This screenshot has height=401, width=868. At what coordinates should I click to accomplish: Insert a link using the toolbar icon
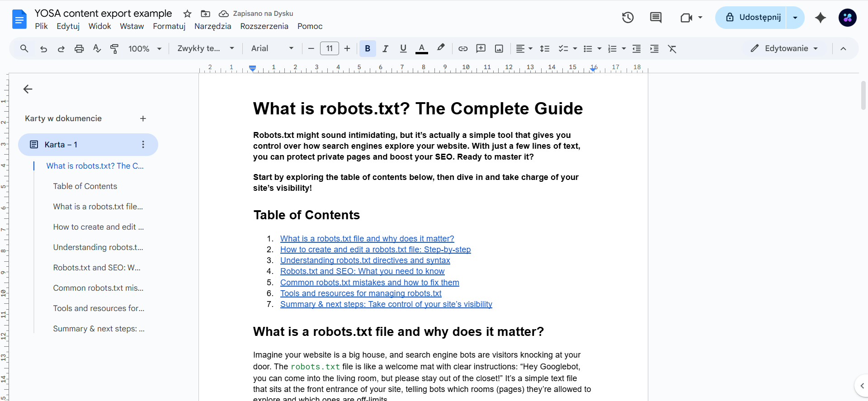(x=463, y=49)
